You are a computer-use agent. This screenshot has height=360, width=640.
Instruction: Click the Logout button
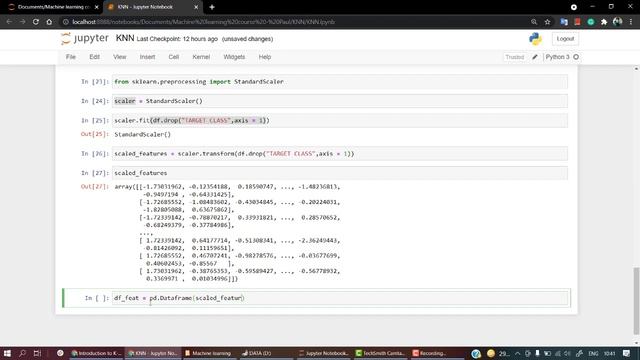pyautogui.click(x=565, y=39)
